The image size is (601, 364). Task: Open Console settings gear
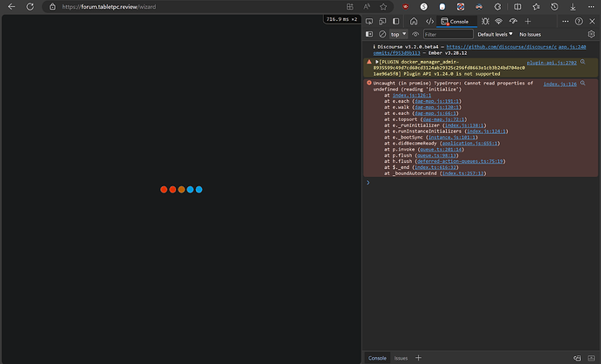tap(591, 34)
